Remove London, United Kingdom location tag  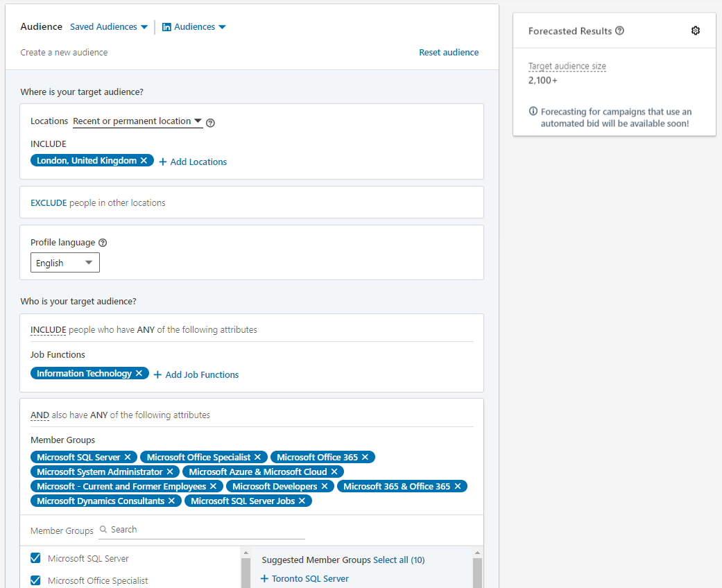pos(144,160)
